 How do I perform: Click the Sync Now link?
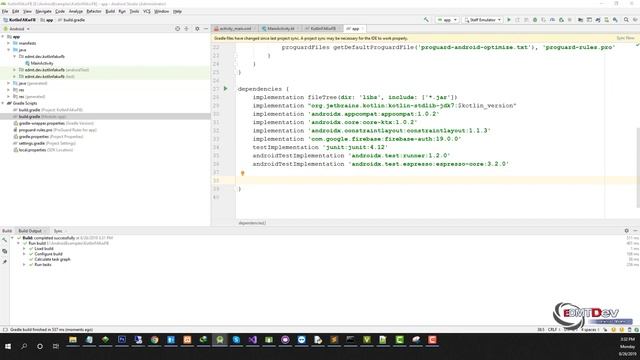tap(625, 38)
